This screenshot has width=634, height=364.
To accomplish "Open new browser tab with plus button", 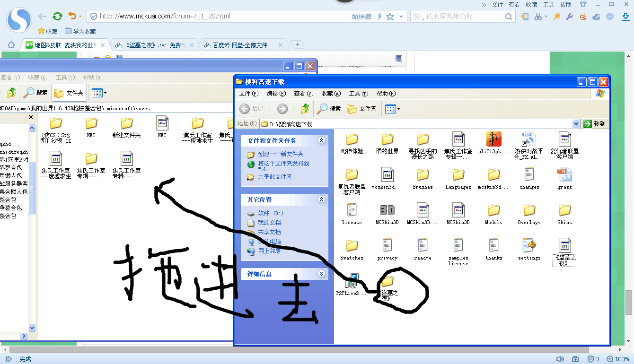I will pos(298,45).
